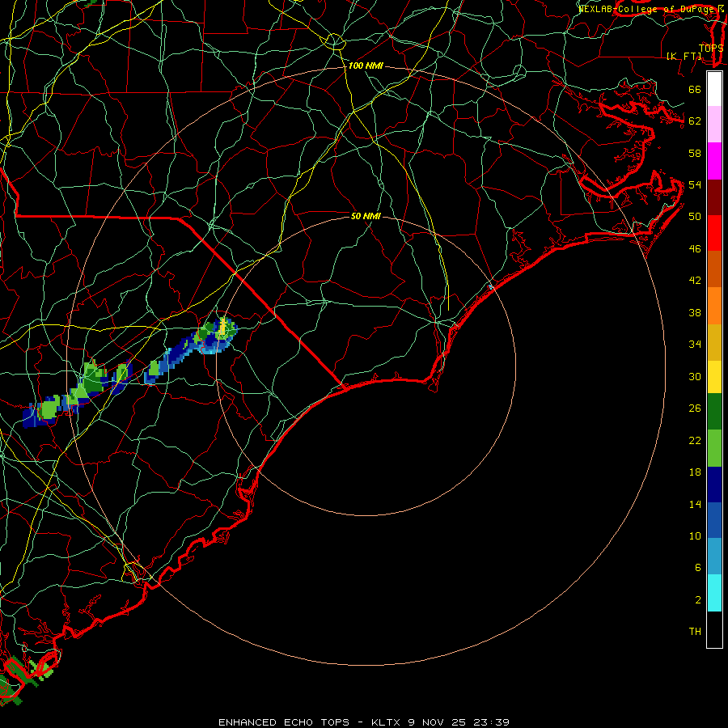The width and height of the screenshot is (728, 728).
Task: Click the "10" legend value
Action: [x=695, y=535]
